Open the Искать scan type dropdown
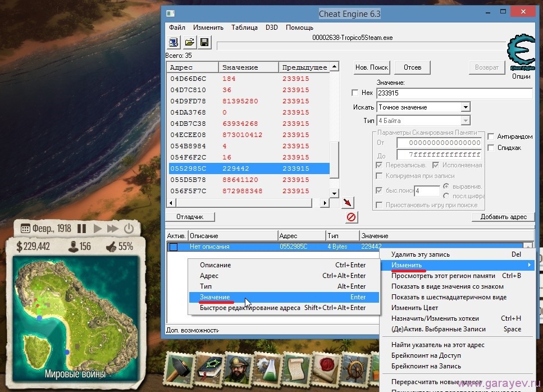Viewport: 543px width, 392px height. tap(466, 107)
